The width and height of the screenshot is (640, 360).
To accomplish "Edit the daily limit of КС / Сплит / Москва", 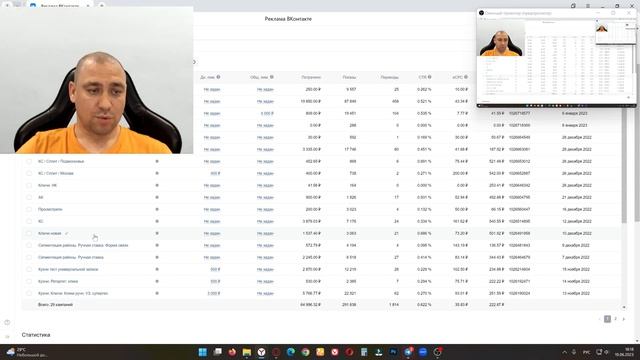I will coord(215,173).
